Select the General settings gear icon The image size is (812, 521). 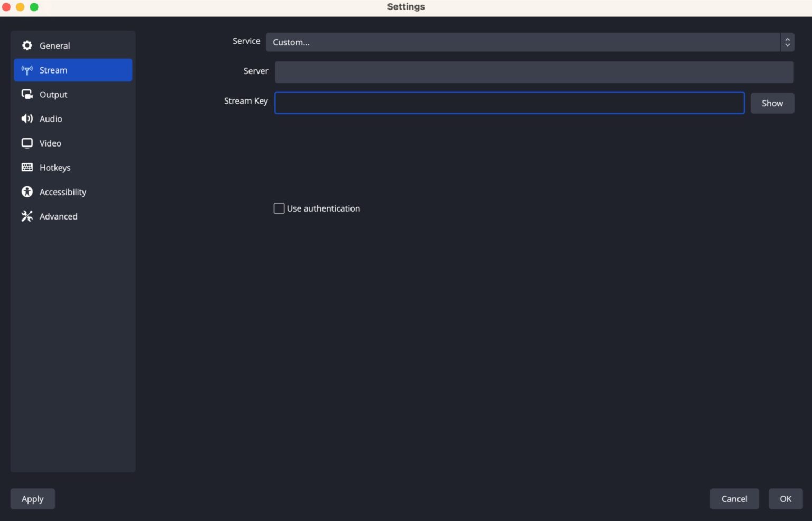click(x=26, y=45)
